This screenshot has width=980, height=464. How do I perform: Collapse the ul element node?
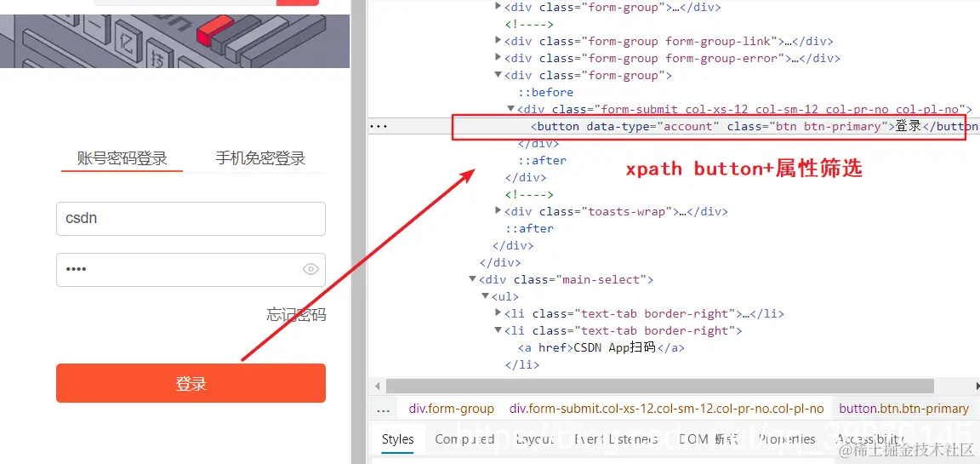486,295
